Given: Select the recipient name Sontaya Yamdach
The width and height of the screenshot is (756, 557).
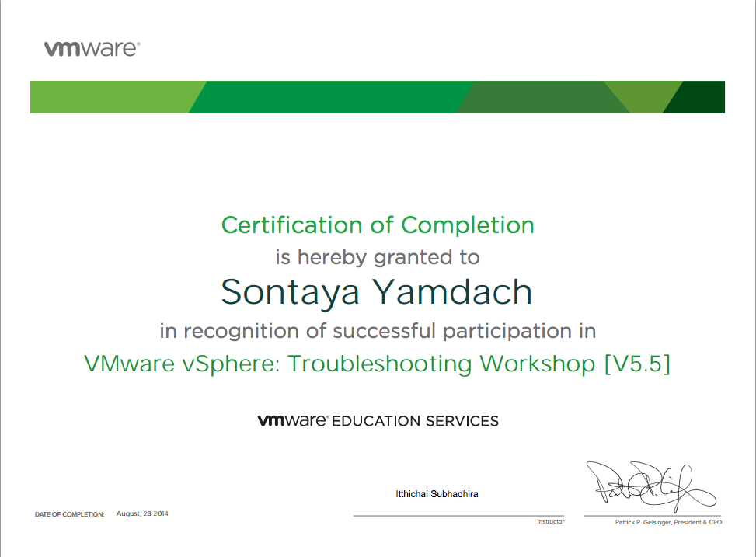Looking at the screenshot, I should click(x=378, y=292).
